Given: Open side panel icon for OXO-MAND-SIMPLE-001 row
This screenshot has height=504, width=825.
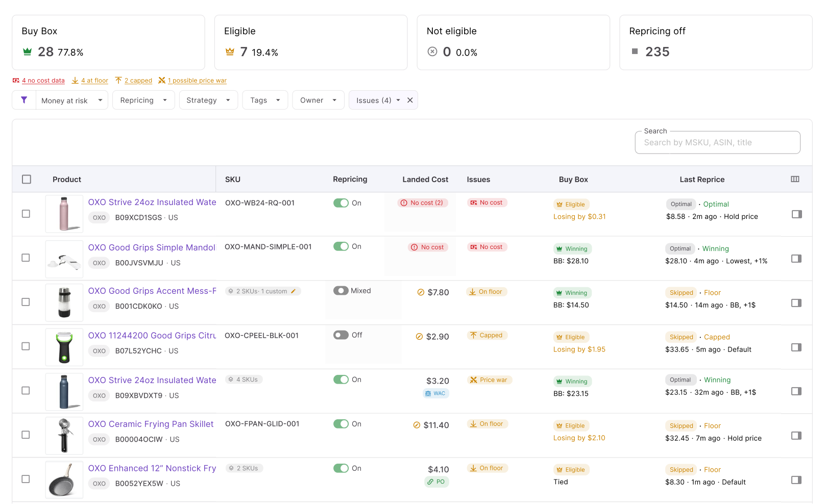Looking at the screenshot, I should [796, 259].
